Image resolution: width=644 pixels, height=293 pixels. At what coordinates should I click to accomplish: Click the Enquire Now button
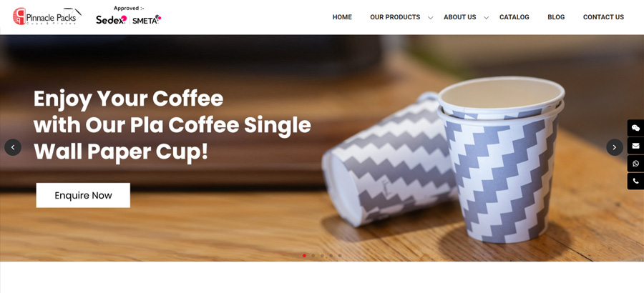click(83, 195)
